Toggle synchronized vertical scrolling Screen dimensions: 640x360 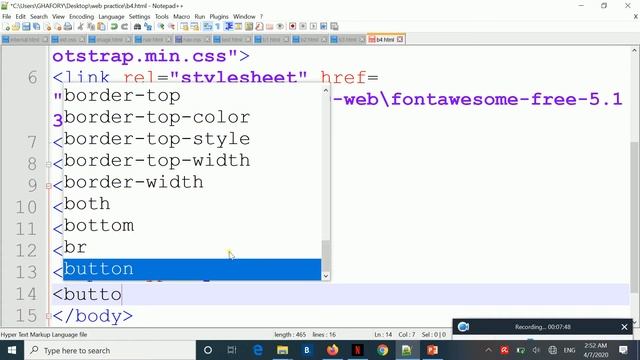click(184, 27)
